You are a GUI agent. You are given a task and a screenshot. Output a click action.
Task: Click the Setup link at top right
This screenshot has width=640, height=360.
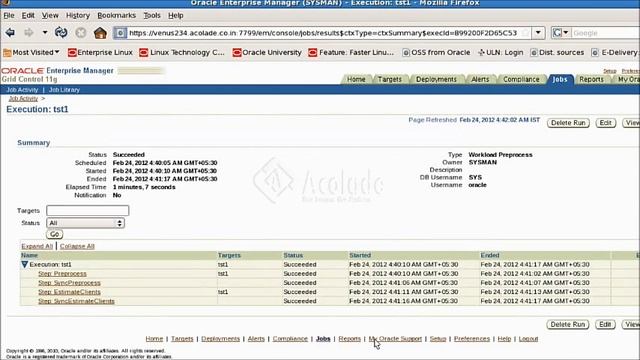click(x=609, y=71)
